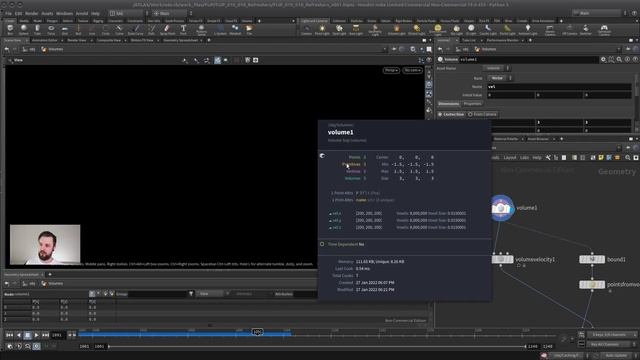Open the Key All Channels dropdown

(x=612, y=344)
